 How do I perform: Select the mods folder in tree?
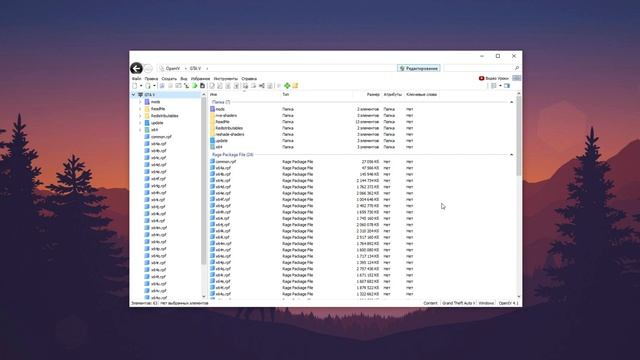point(156,102)
